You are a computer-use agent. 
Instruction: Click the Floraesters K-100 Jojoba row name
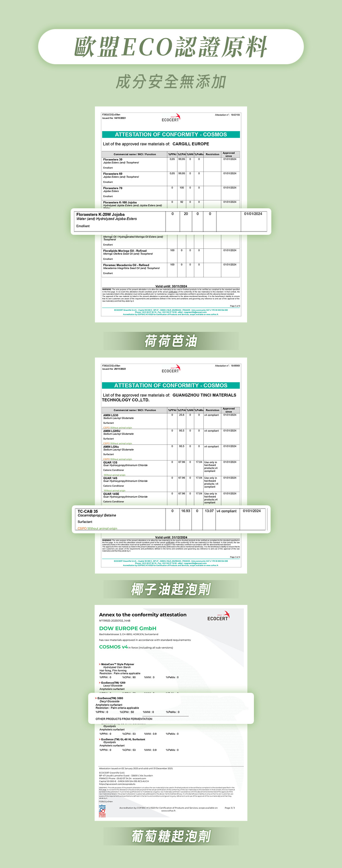(120, 203)
